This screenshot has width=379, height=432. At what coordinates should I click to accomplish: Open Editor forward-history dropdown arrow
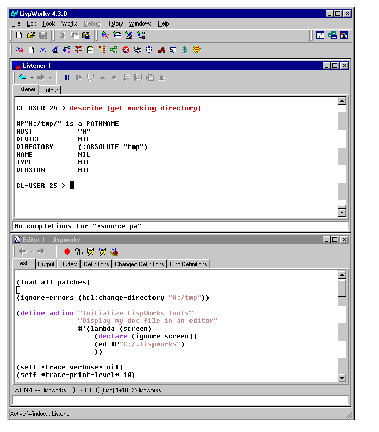pos(50,252)
